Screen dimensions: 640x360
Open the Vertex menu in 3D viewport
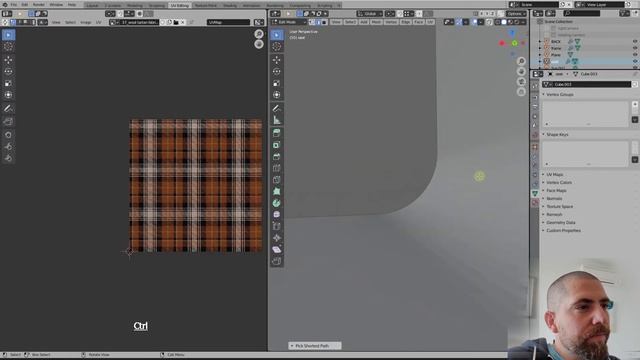tap(391, 22)
